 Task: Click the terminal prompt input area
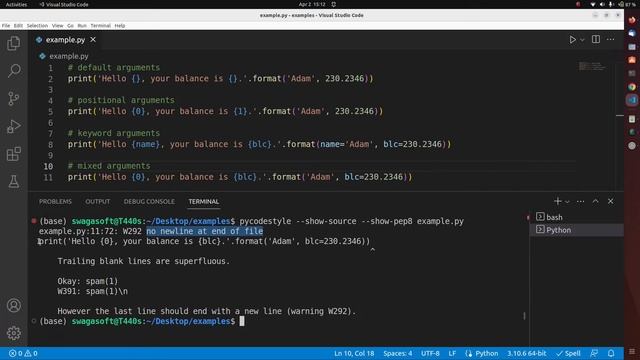pyautogui.click(x=242, y=321)
